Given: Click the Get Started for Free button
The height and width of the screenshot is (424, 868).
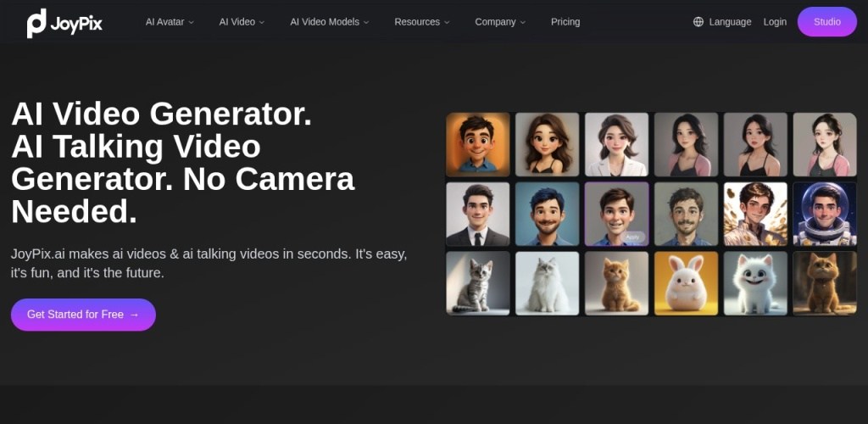Looking at the screenshot, I should (x=83, y=315).
